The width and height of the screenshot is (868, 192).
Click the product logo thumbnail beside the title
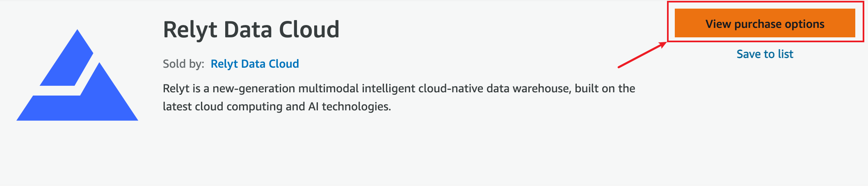77,75
